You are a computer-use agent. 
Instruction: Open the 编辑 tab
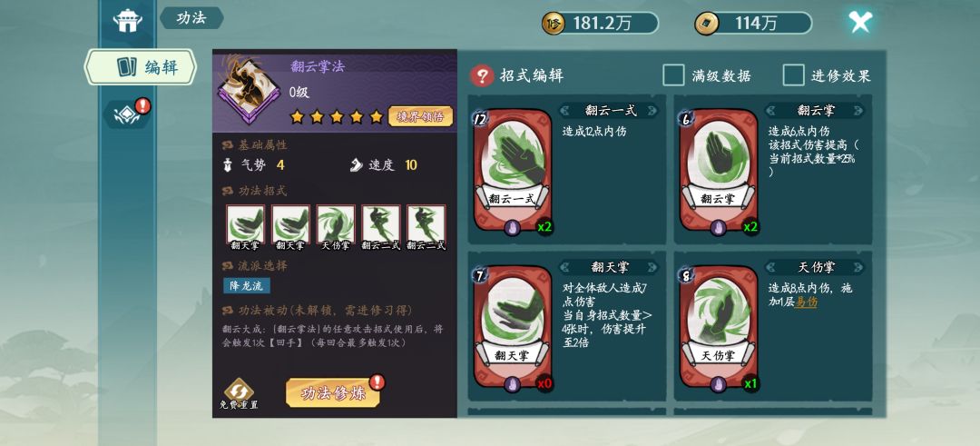click(142, 67)
